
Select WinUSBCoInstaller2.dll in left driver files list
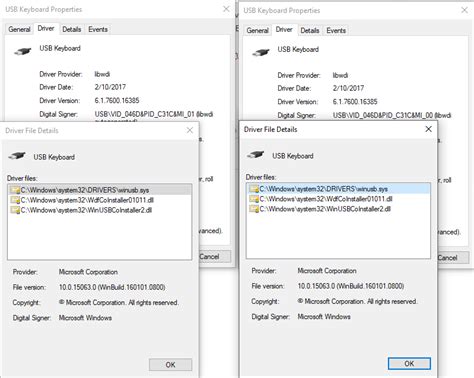99,210
